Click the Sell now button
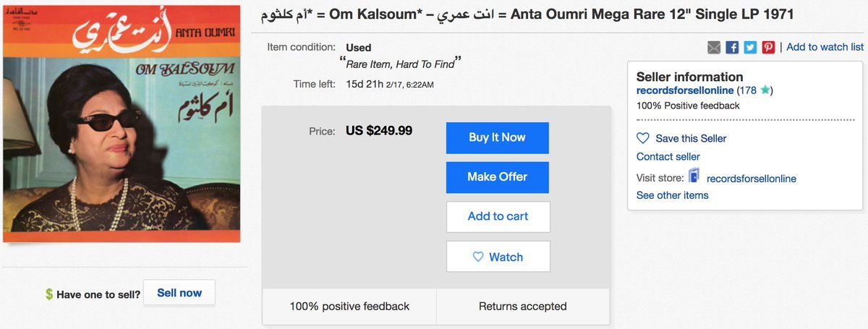This screenshot has width=868, height=329. (x=179, y=293)
